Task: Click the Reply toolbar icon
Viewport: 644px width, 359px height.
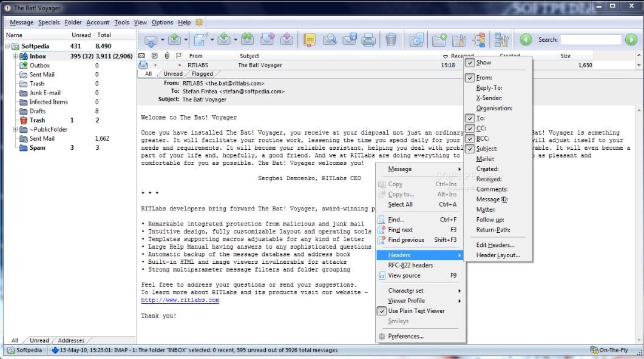Action: pos(224,40)
